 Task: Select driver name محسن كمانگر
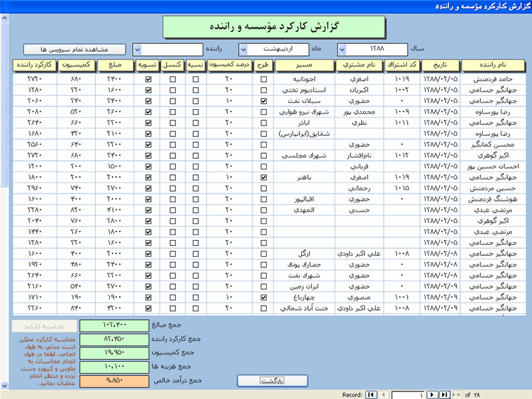493,145
